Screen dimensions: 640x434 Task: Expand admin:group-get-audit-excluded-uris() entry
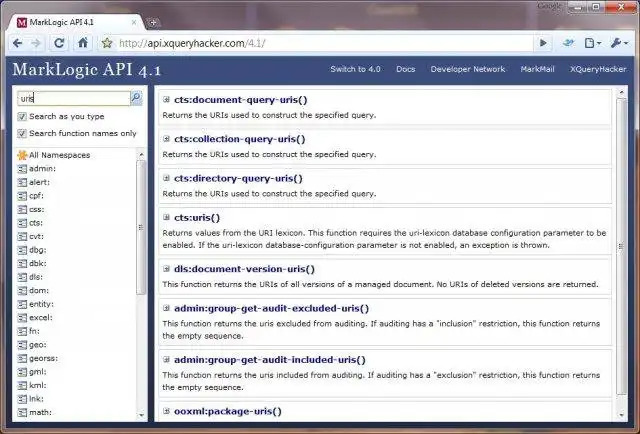click(166, 307)
